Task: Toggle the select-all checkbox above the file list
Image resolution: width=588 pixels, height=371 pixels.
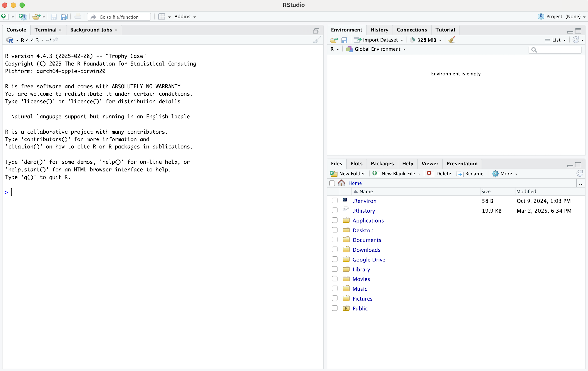Action: point(332,183)
